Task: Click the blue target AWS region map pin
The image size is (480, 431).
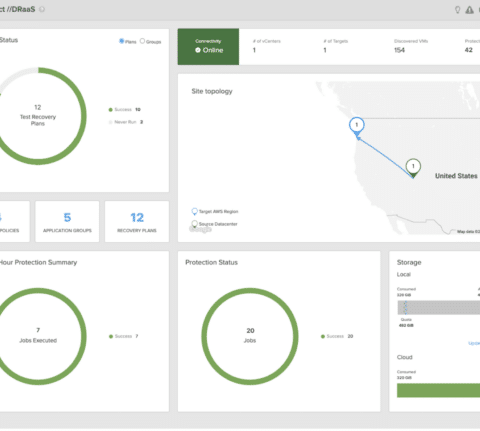Action: click(x=357, y=127)
